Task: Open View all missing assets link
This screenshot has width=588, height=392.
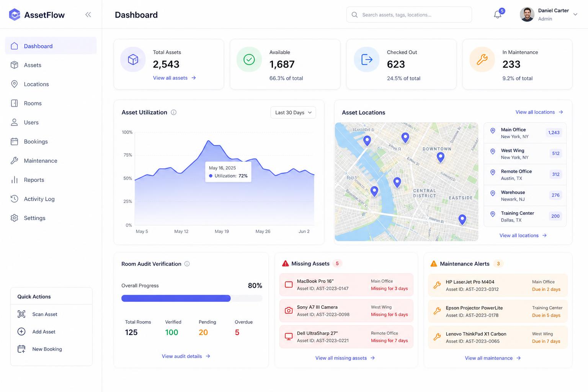Action: pos(345,358)
